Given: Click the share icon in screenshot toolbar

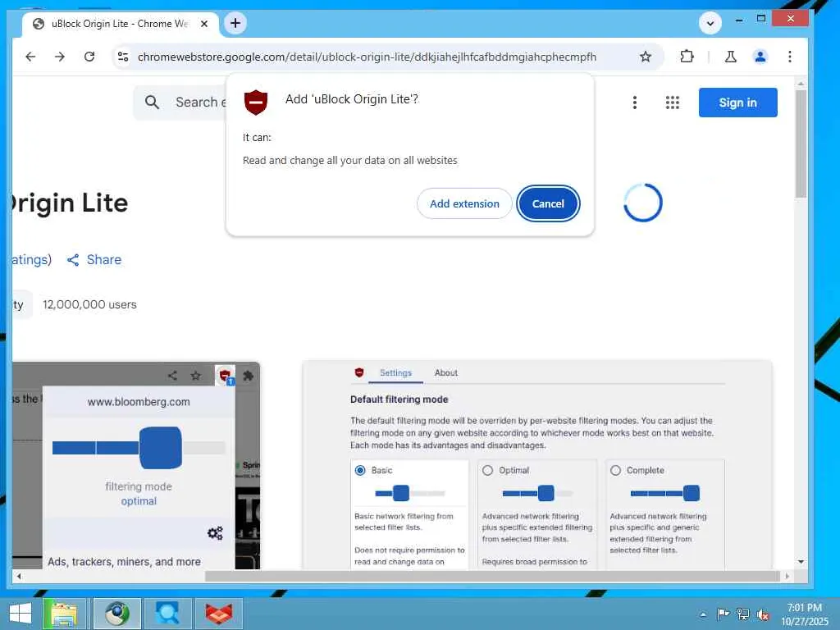Looking at the screenshot, I should coord(172,376).
